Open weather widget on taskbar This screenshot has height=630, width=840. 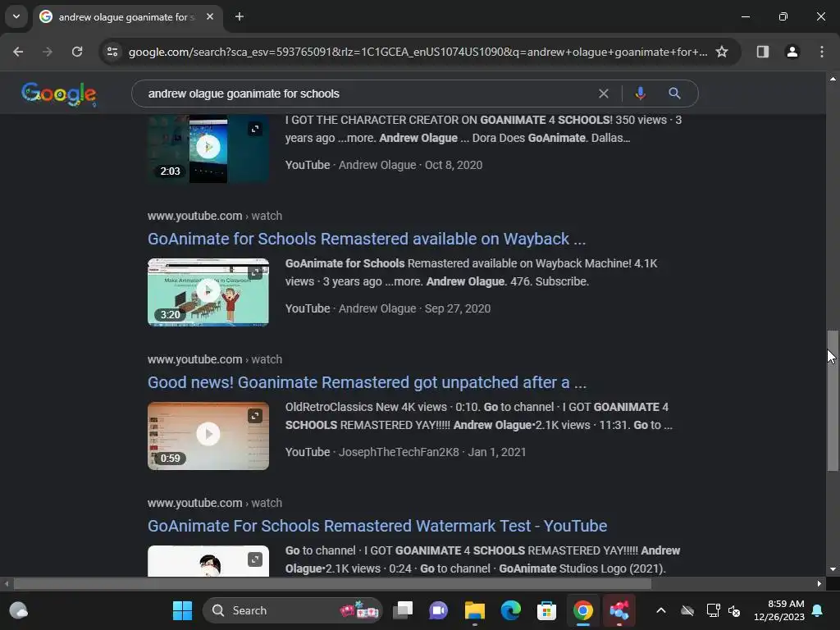[19, 610]
